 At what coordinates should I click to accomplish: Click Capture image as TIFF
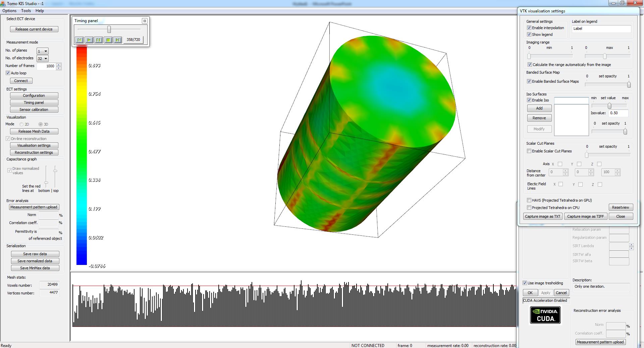585,216
